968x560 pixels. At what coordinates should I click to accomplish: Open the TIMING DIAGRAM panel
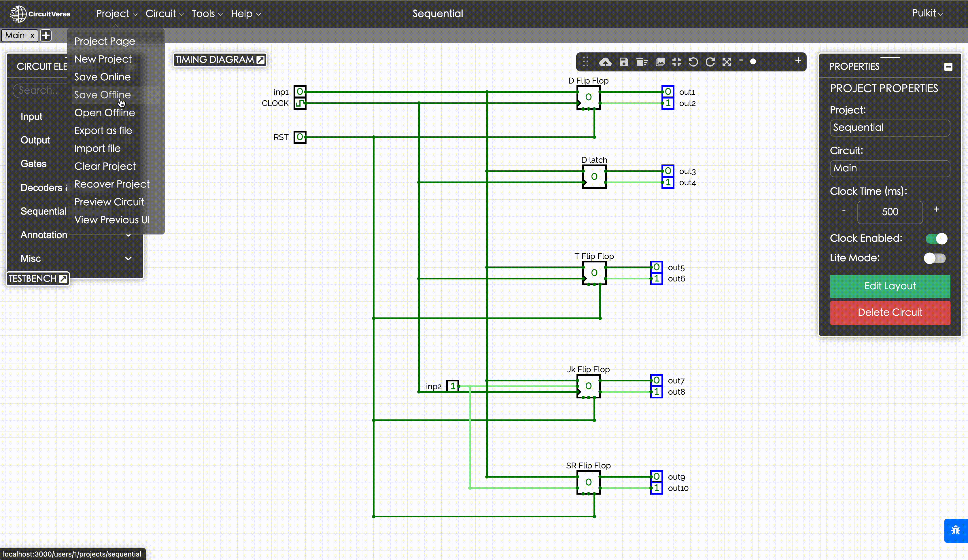220,60
